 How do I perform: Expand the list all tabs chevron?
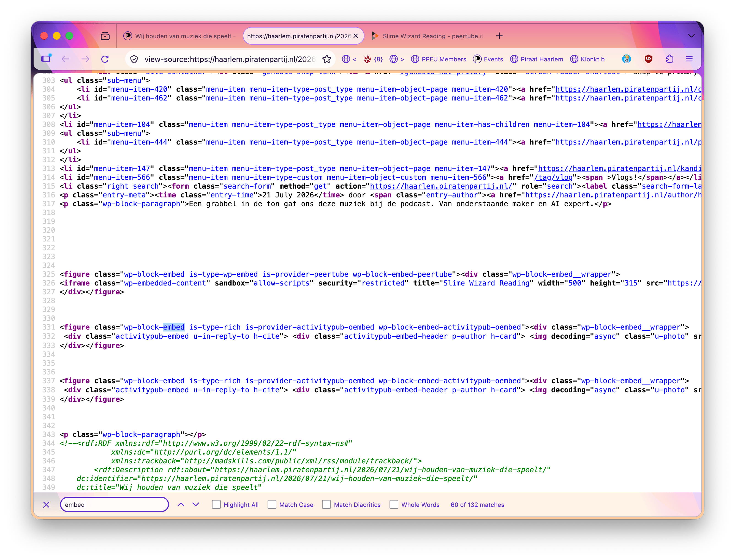coord(691,36)
